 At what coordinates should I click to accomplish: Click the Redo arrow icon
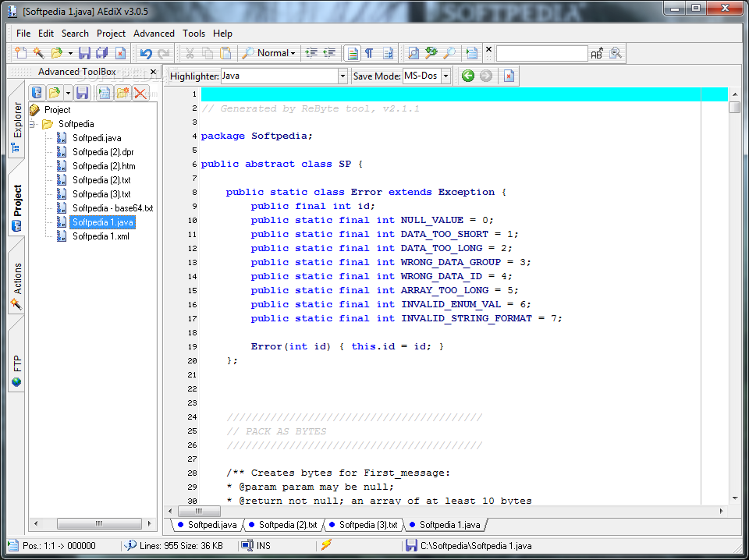click(164, 53)
